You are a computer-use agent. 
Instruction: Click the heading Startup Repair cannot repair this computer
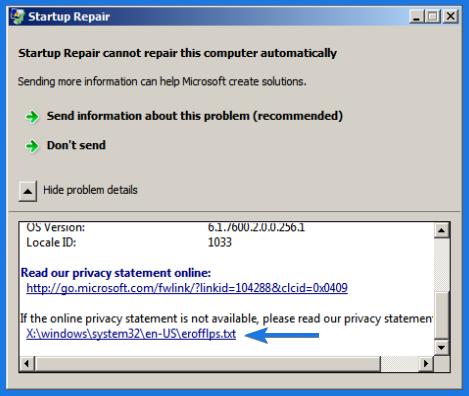(x=177, y=53)
